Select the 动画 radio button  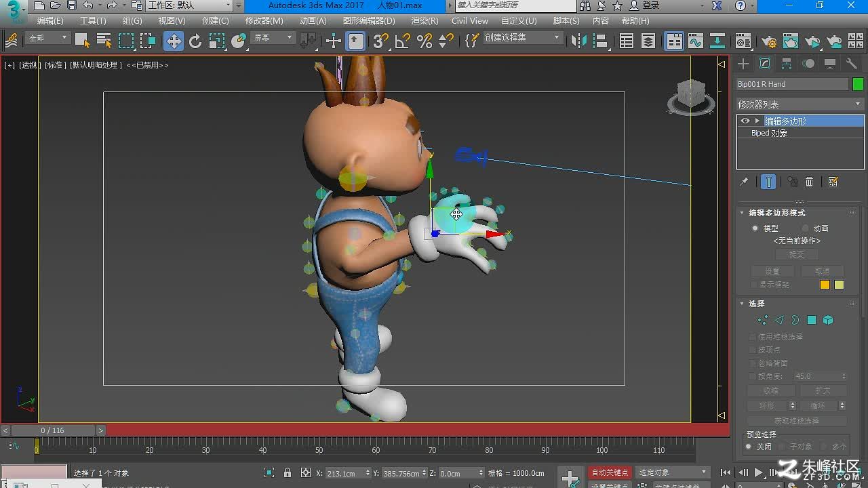805,228
